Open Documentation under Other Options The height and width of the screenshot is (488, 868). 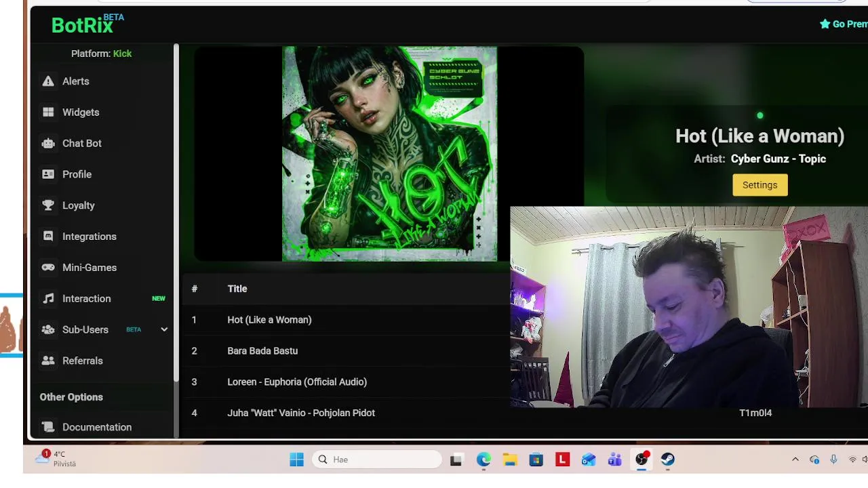[97, 427]
